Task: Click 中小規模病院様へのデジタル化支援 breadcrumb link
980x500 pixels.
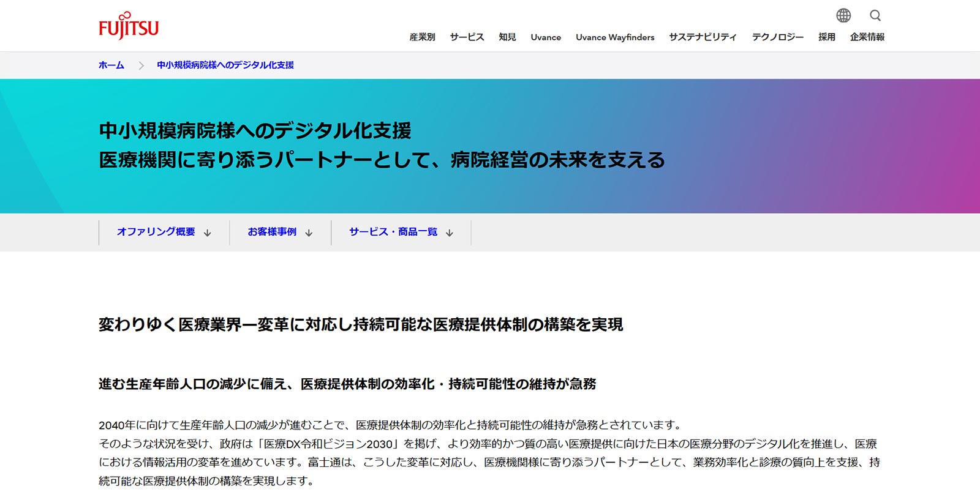Action: click(225, 65)
